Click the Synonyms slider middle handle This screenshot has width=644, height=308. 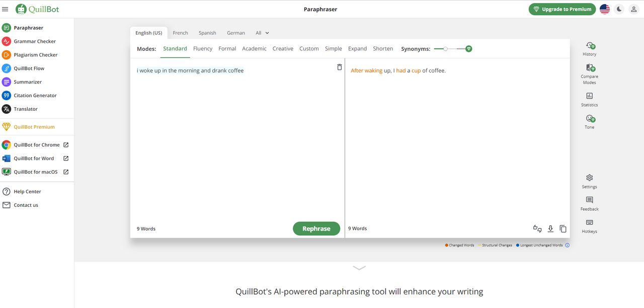445,49
